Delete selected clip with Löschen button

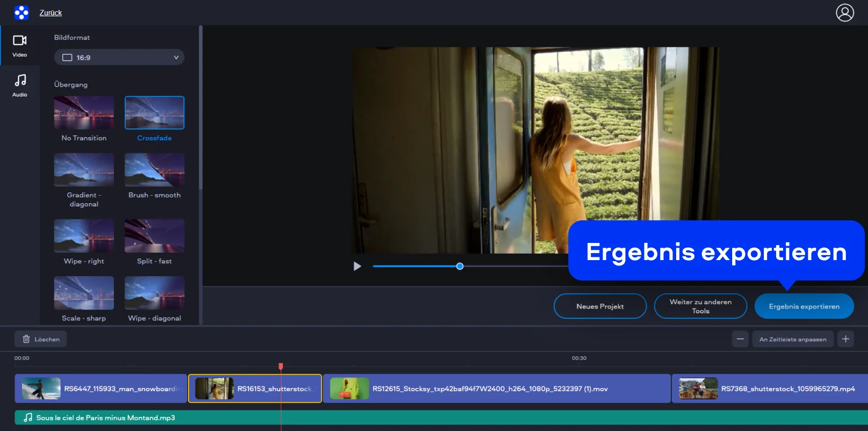point(41,339)
